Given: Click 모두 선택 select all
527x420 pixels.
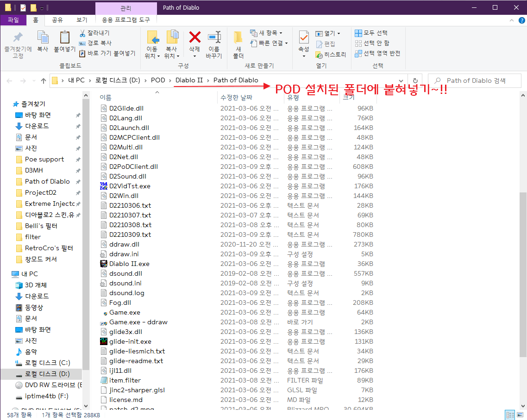Looking at the screenshot, I should tap(371, 33).
